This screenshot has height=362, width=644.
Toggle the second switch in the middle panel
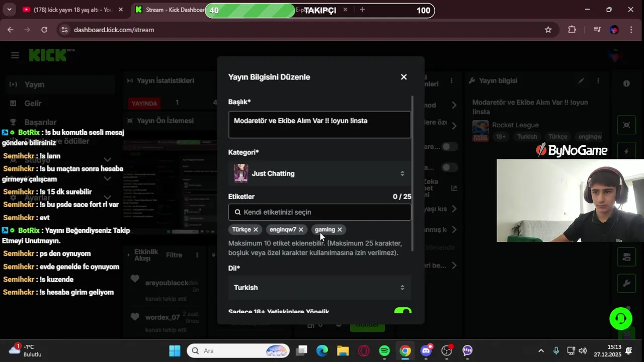pos(449,167)
